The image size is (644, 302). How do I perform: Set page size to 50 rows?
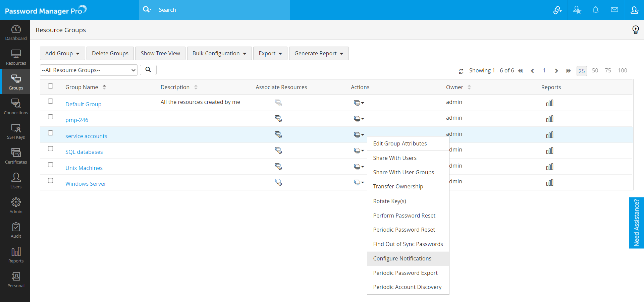[595, 71]
